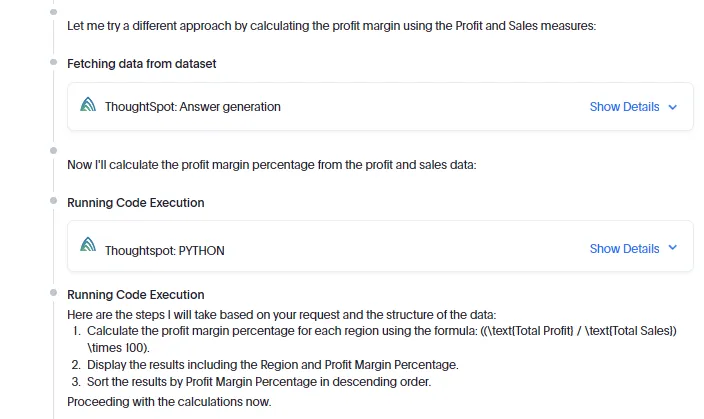Click timeline bullet beside "Fetching data from dataset"
704x419 pixels.
tap(53, 62)
